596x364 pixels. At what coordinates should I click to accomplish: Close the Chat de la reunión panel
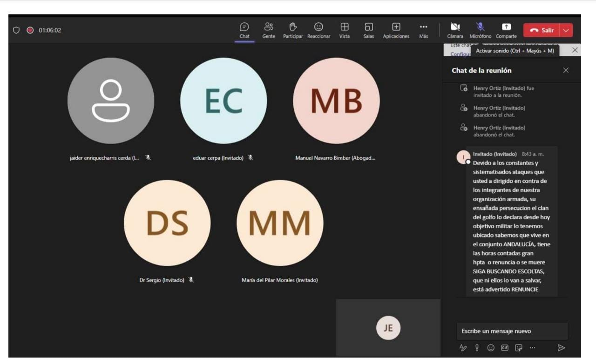[566, 70]
